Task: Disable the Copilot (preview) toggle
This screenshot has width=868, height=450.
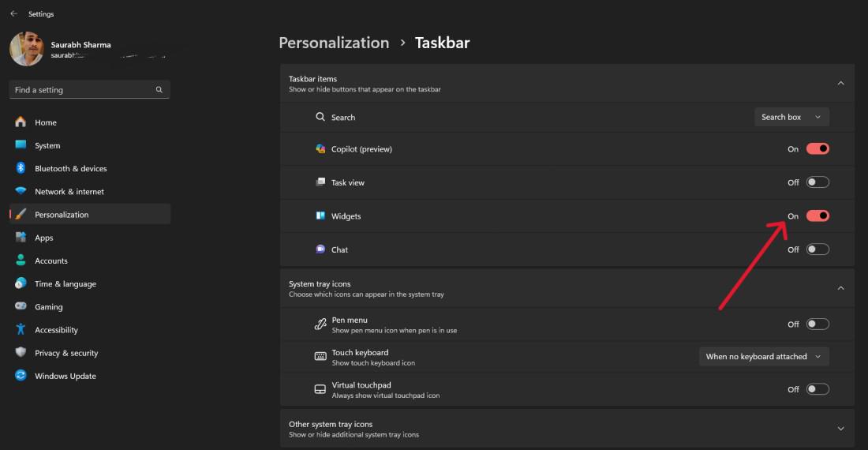Action: (817, 149)
